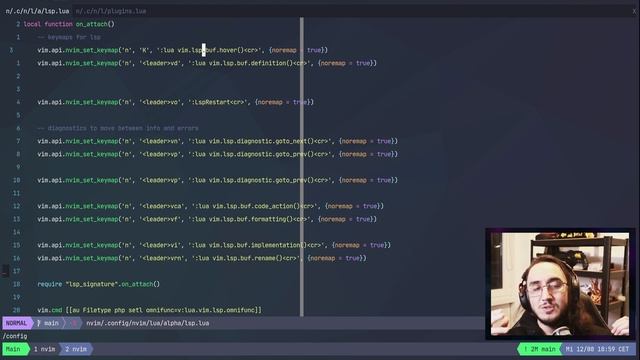This screenshot has width=640, height=360.
Task: Click the <leader>vo LspRestart keymap line
Action: [x=176, y=102]
